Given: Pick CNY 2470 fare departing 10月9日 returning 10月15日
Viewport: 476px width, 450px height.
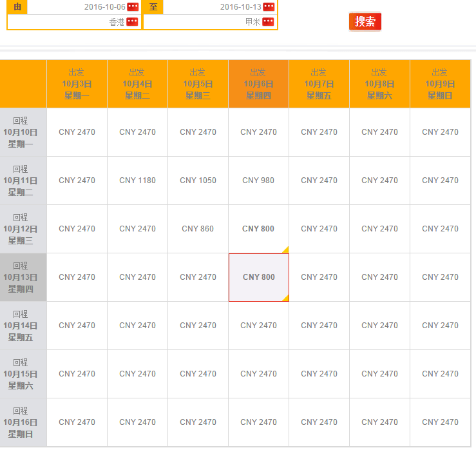Looking at the screenshot, I should pos(440,374).
